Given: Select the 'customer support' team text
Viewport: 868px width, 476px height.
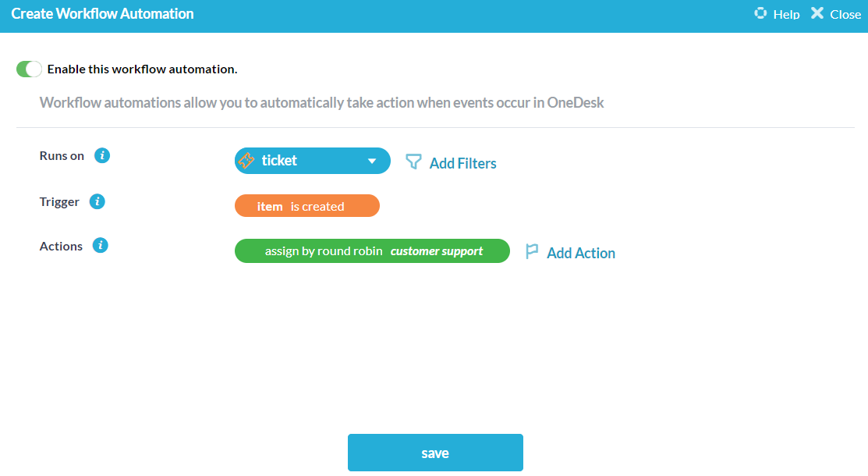Looking at the screenshot, I should [x=437, y=251].
